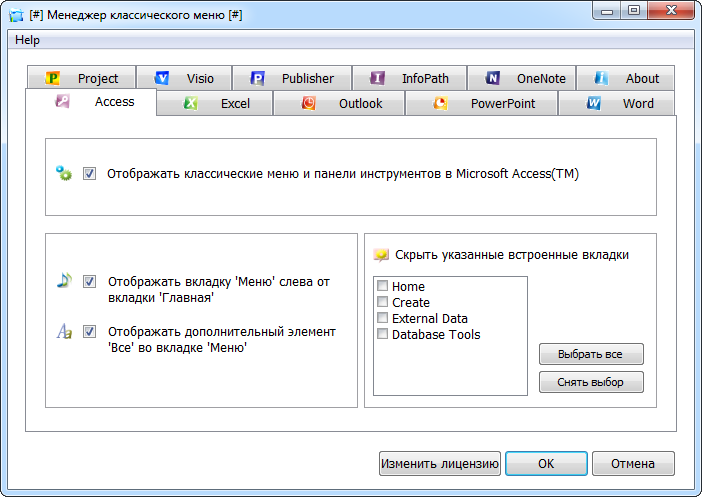This screenshot has height=497, width=702.
Task: Toggle 'Меню' tab left of 'Главная' checkbox
Action: click(89, 281)
